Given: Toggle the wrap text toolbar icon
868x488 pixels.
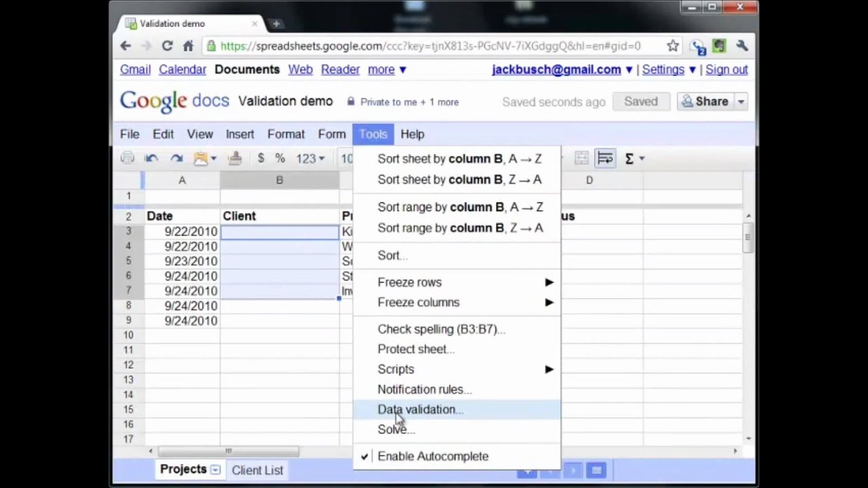Looking at the screenshot, I should point(606,159).
